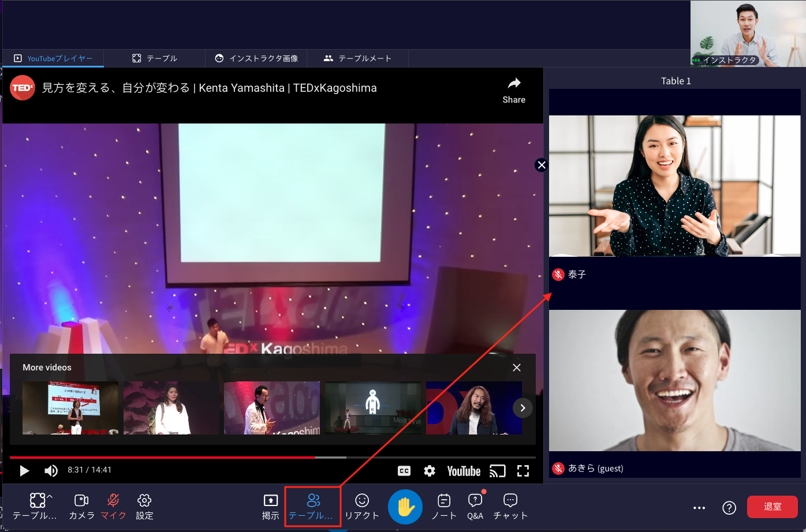Open the video title link
Screen dimensions: 806x532
coord(210,88)
